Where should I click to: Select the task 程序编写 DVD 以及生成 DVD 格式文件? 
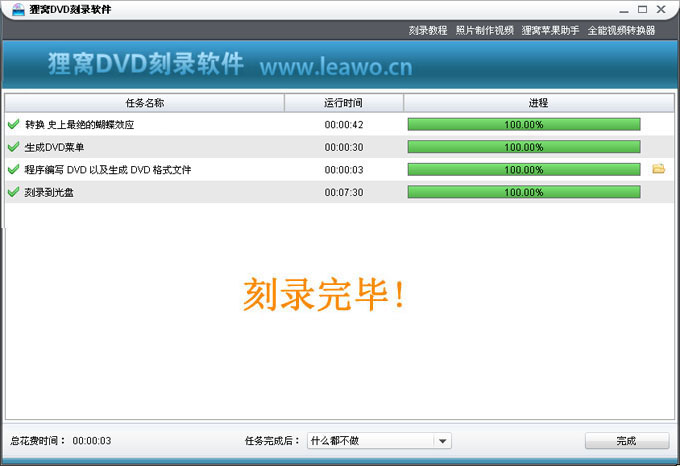point(340,169)
